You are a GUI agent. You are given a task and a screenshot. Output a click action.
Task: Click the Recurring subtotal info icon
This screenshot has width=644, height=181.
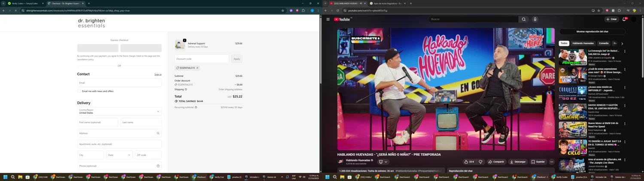196,107
